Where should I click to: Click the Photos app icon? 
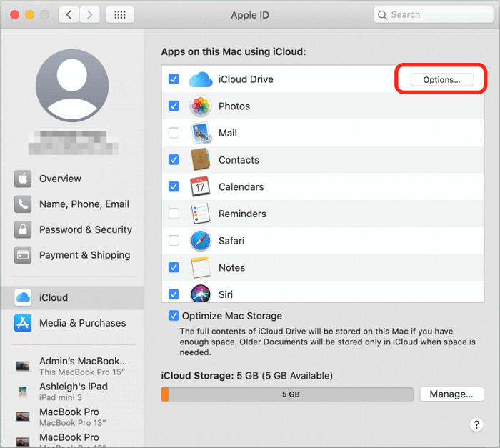point(200,106)
